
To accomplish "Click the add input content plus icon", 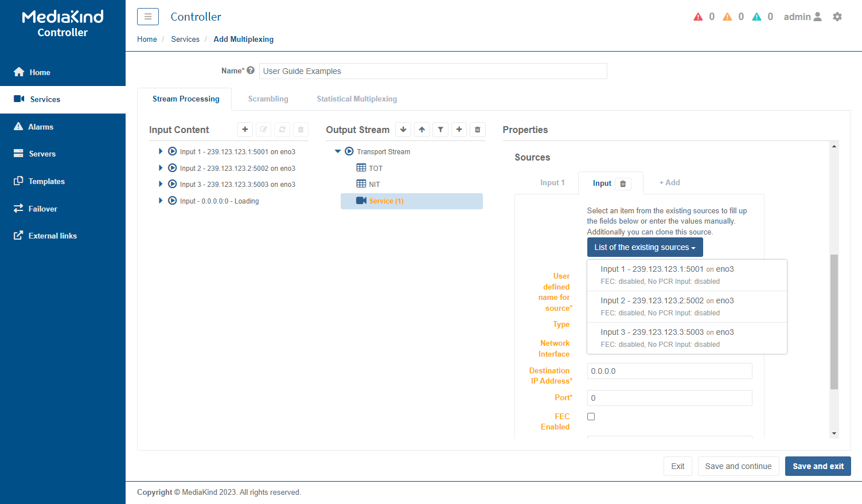I will click(x=245, y=130).
